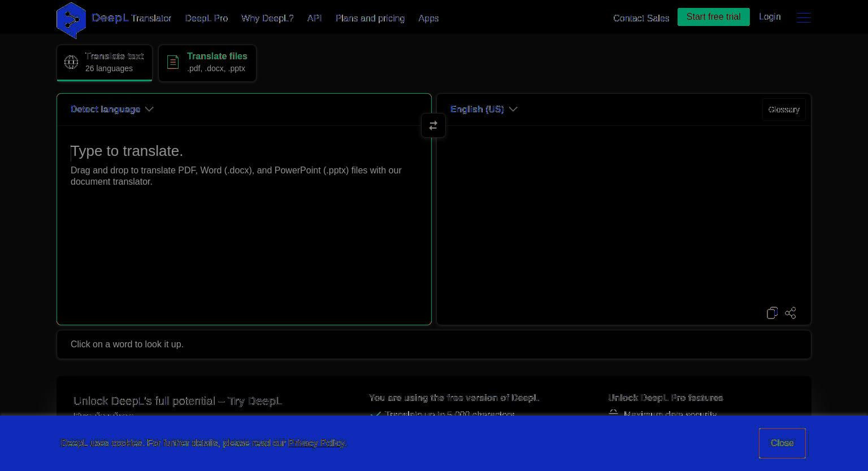The width and height of the screenshot is (868, 471).
Task: Click the globe icon in Translate text tab
Action: tap(71, 62)
